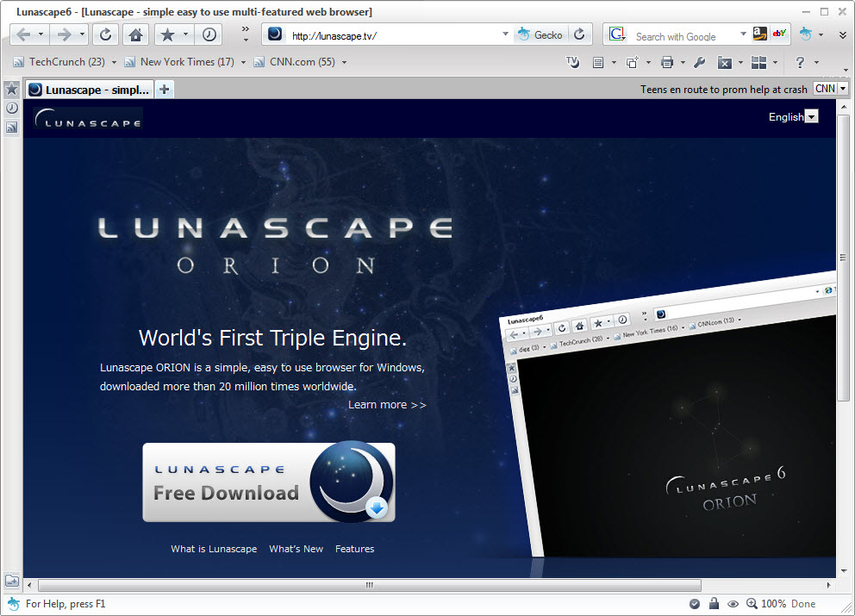
Task: Click the magnifier zoom icon in status bar
Action: [752, 603]
